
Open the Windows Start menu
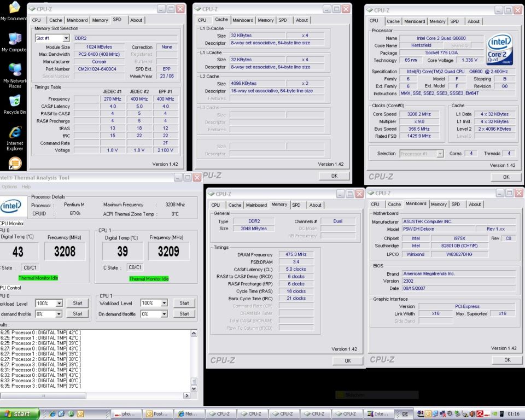click(20, 414)
